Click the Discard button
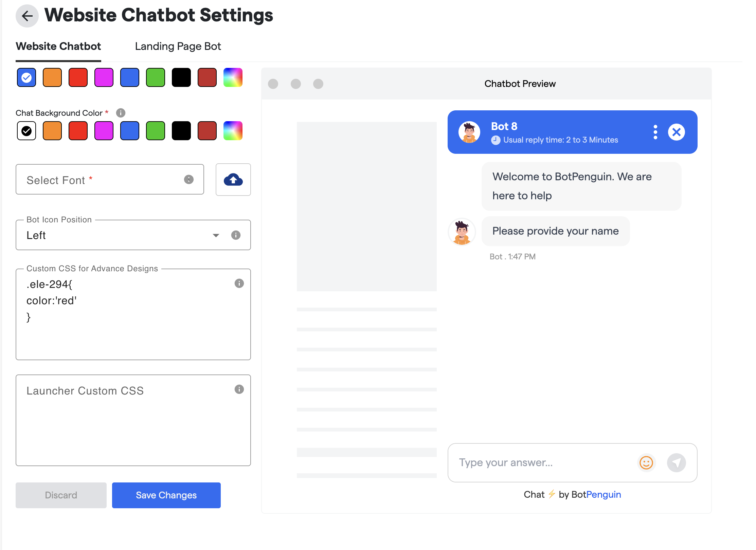Image resolution: width=756 pixels, height=550 pixels. (61, 495)
